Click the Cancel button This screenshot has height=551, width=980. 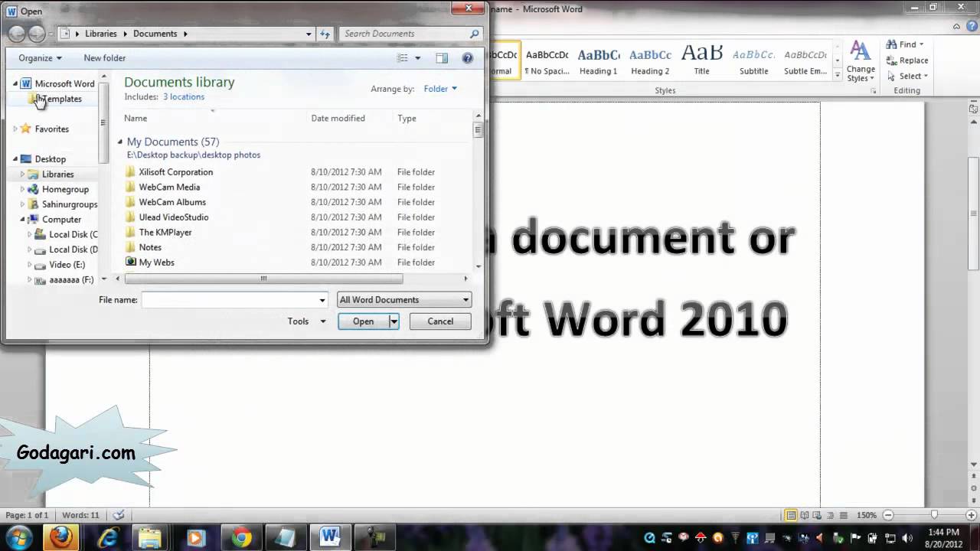[440, 321]
